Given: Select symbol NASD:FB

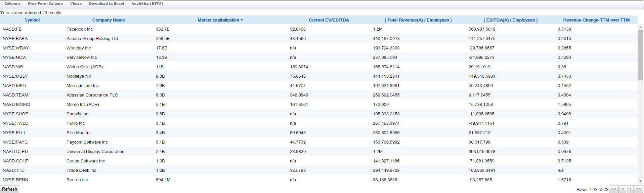Looking at the screenshot, I should pyautogui.click(x=12, y=29).
